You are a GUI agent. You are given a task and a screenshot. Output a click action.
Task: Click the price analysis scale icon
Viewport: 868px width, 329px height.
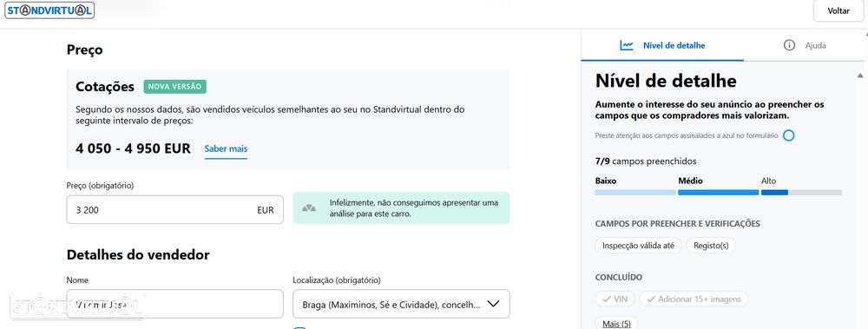[309, 208]
